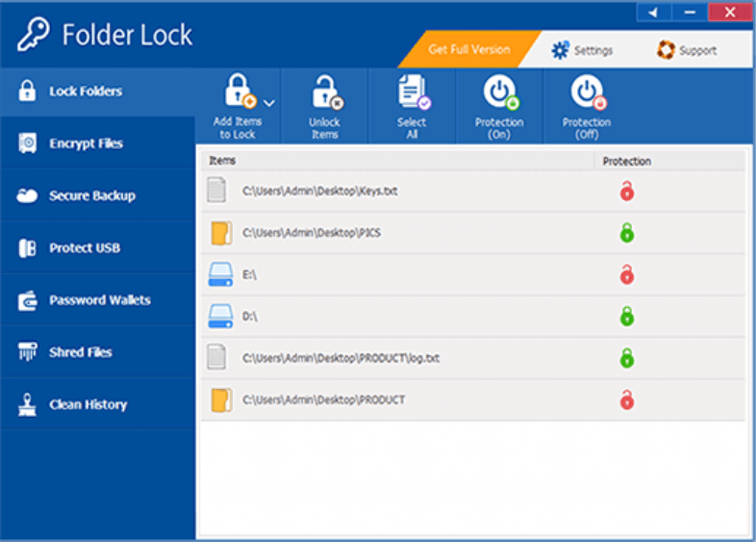This screenshot has height=542, width=756.
Task: Toggle the red lock for Keys.txt
Action: point(627,192)
